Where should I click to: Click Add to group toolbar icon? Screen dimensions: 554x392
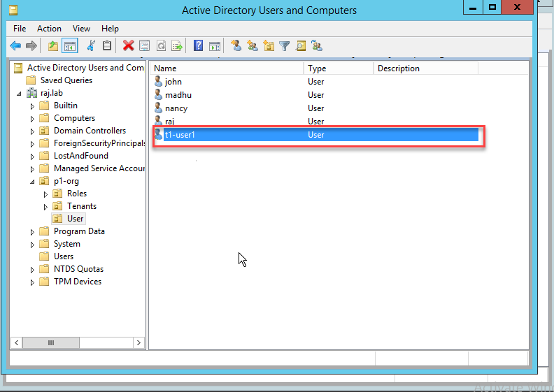tap(317, 46)
